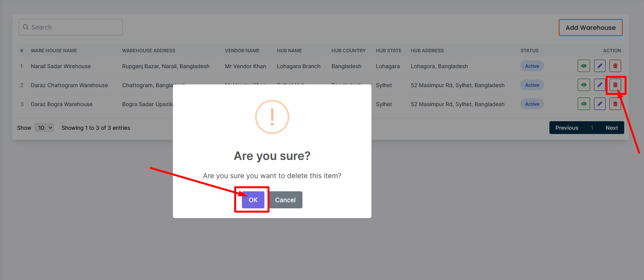This screenshot has width=644, height=280.
Task: Click the edit pencil icon for Narail Sadar Wirehouse
Action: (x=599, y=66)
